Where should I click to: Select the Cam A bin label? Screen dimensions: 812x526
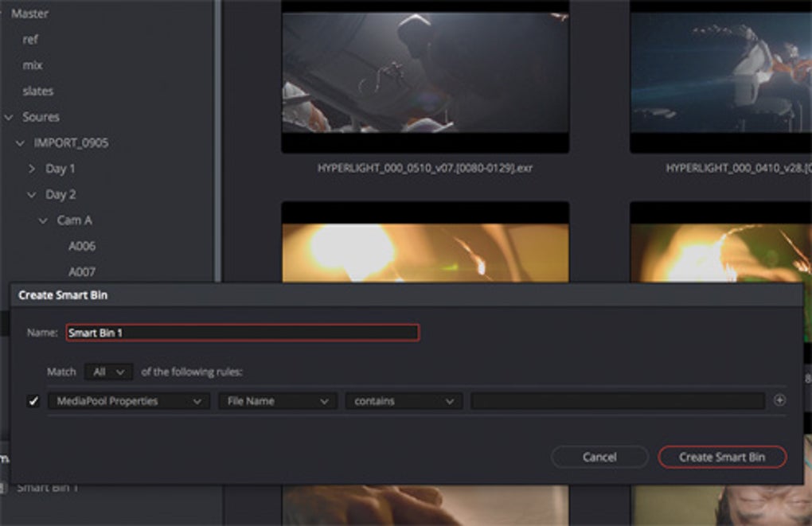(x=75, y=220)
